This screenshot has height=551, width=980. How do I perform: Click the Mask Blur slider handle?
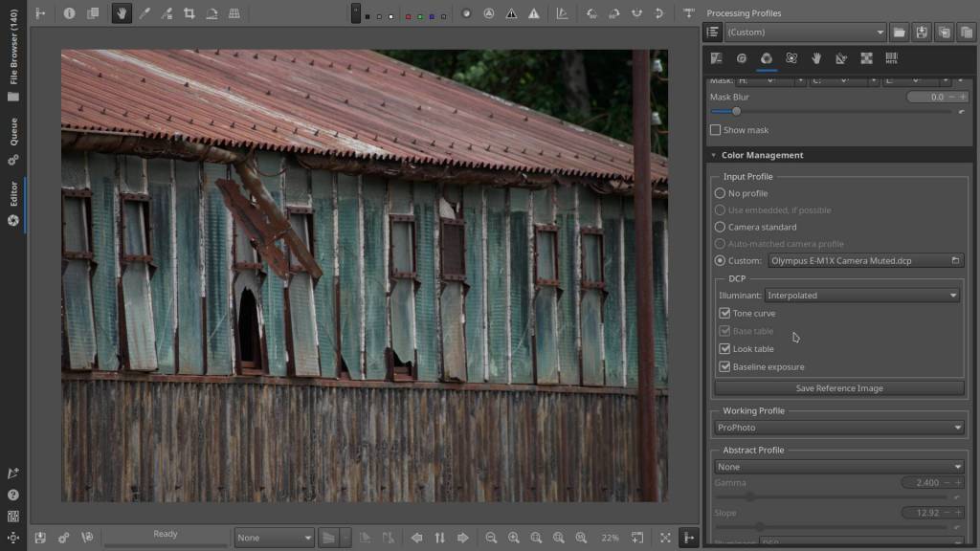735,111
